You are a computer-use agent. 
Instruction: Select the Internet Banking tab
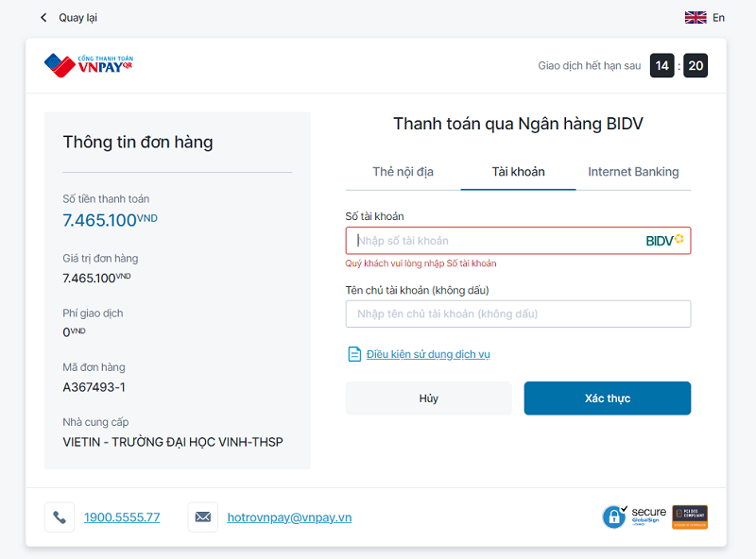pyautogui.click(x=633, y=172)
